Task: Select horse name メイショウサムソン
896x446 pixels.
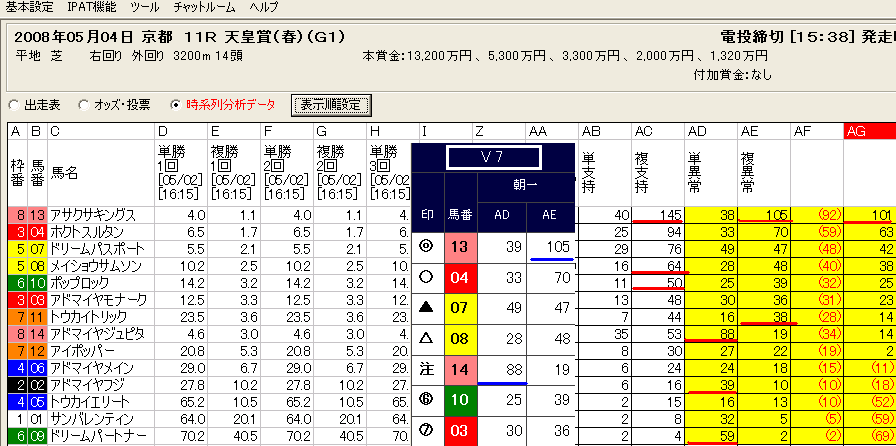Action: click(x=96, y=266)
